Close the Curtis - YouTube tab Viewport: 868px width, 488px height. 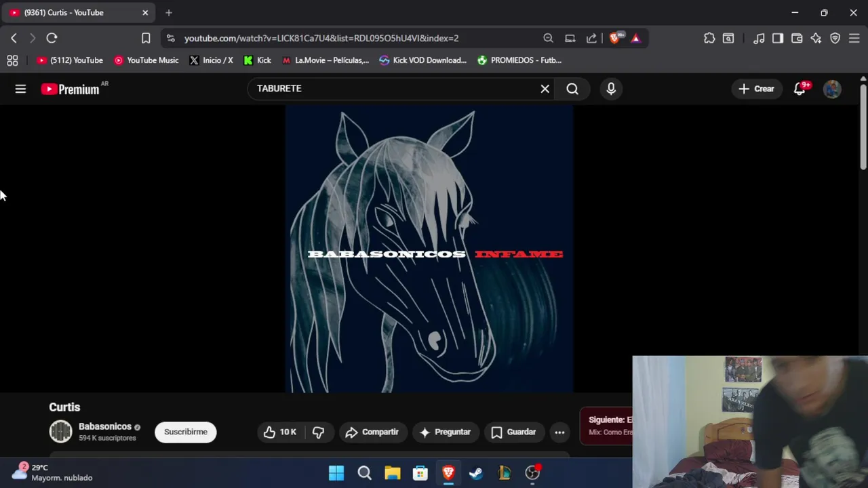[145, 12]
